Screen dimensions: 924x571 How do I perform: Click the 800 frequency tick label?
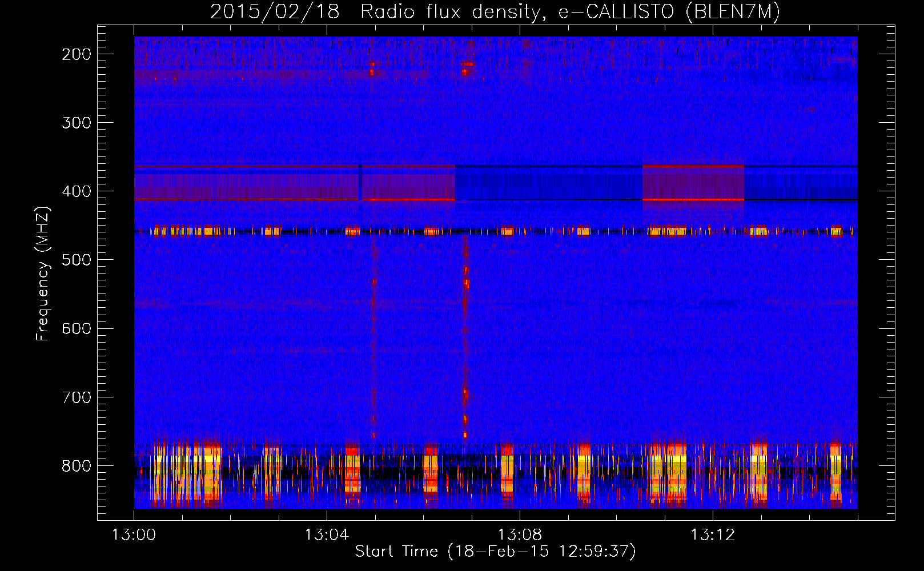(77, 466)
